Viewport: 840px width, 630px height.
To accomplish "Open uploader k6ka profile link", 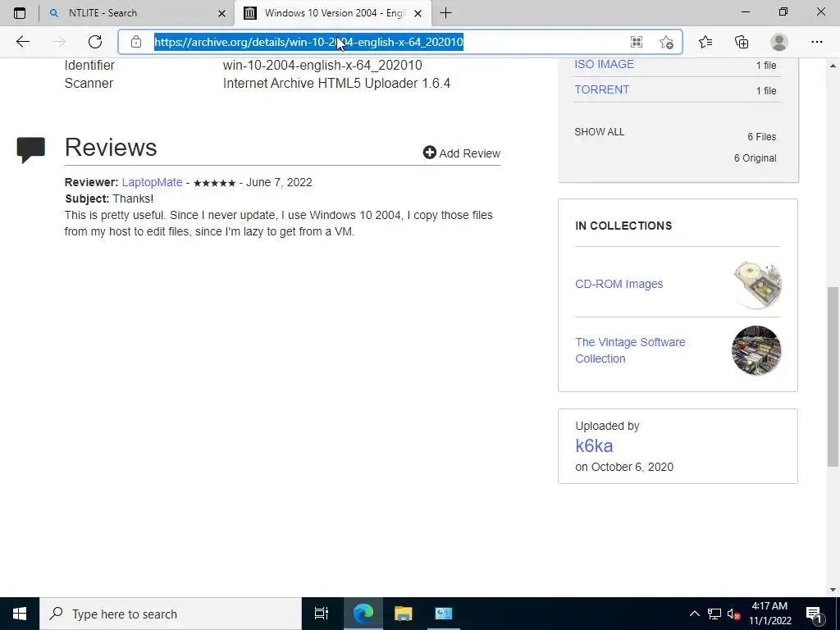I will click(594, 445).
